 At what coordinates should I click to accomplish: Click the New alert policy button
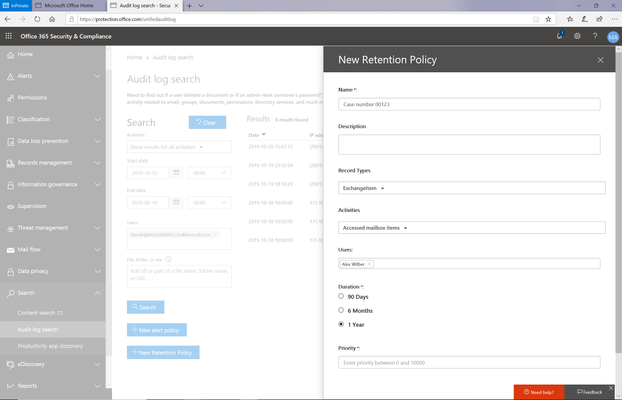[157, 330]
